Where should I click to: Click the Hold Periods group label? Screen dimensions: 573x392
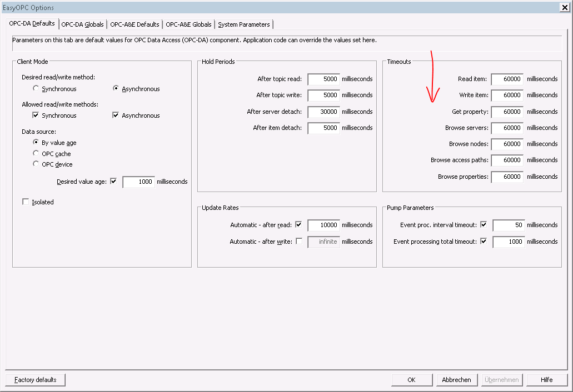click(x=218, y=62)
